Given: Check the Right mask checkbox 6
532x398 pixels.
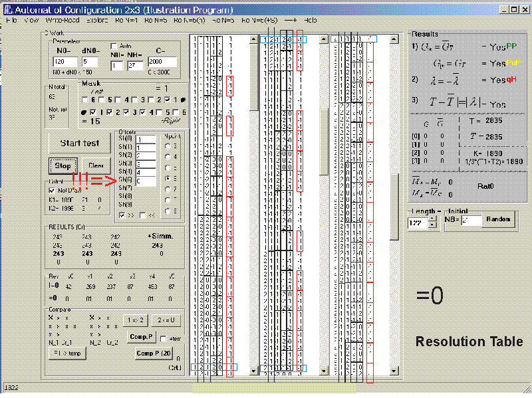Looking at the screenshot, I should (x=176, y=112).
